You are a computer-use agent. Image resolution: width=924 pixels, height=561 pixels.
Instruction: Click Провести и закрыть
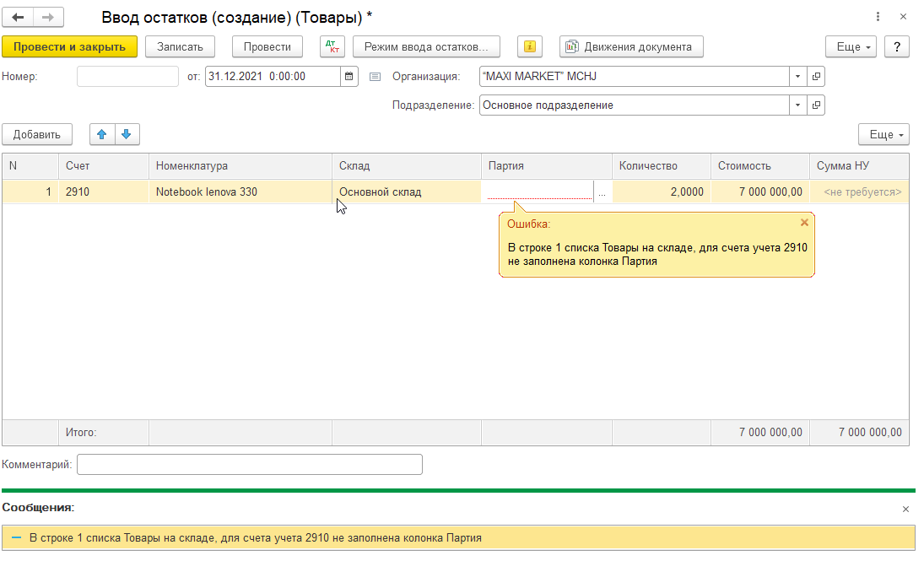69,46
